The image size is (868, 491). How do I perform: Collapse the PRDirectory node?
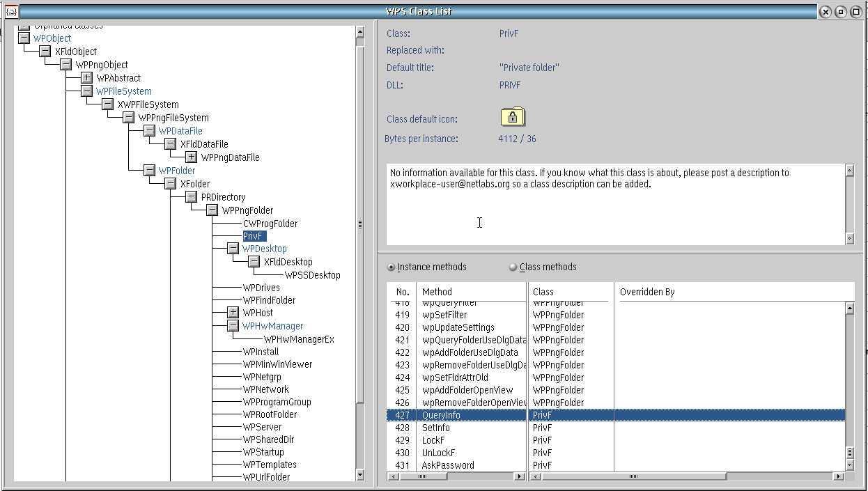coord(191,197)
